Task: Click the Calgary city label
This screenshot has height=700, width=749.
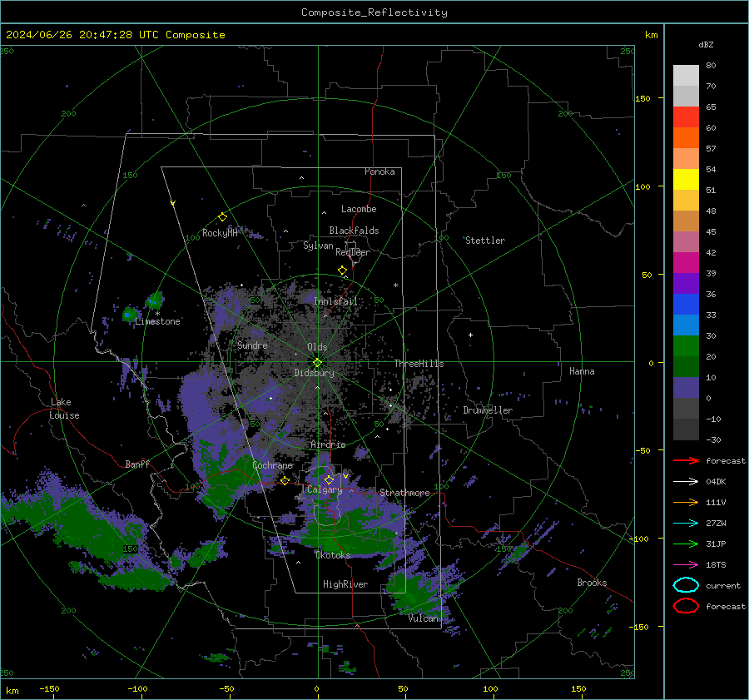Action: [x=325, y=489]
